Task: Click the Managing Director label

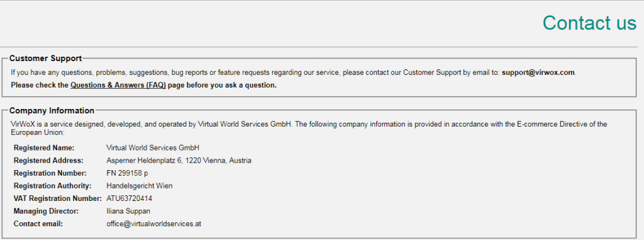Action: coord(46,211)
